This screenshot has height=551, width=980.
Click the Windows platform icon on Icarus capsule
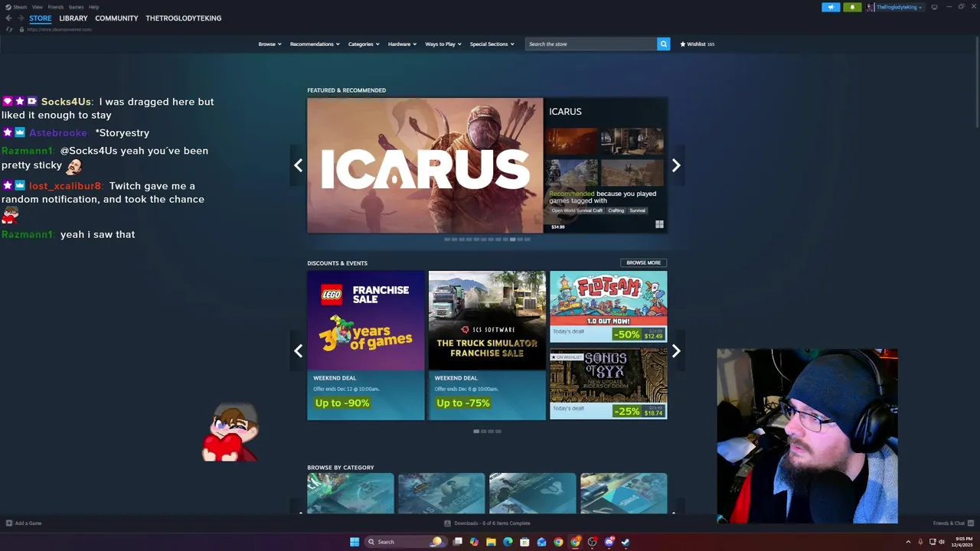pos(659,224)
